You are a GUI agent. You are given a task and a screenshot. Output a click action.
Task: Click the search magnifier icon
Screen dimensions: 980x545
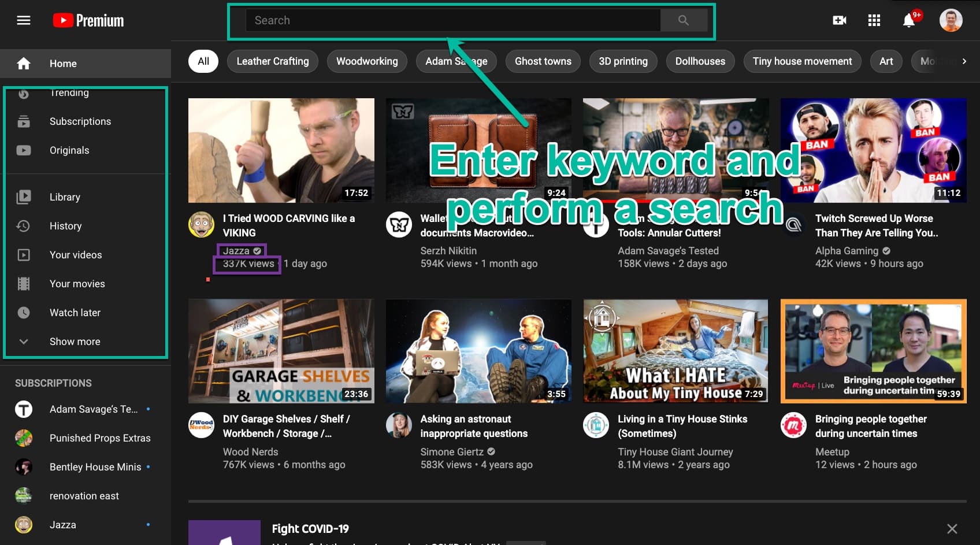point(684,20)
